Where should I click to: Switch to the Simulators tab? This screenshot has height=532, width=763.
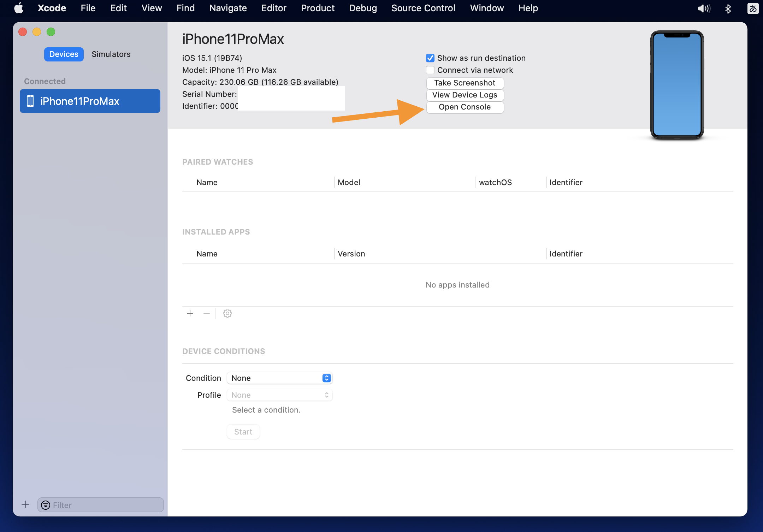[111, 54]
